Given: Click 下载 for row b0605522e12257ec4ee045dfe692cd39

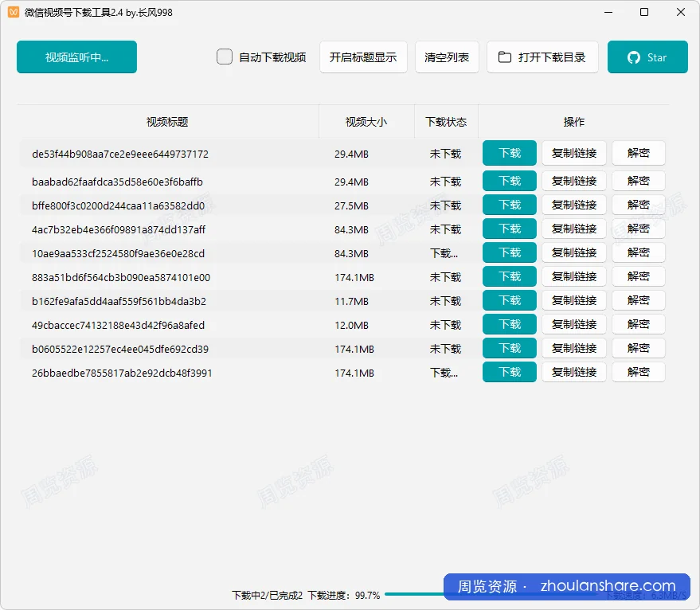Looking at the screenshot, I should point(510,348).
